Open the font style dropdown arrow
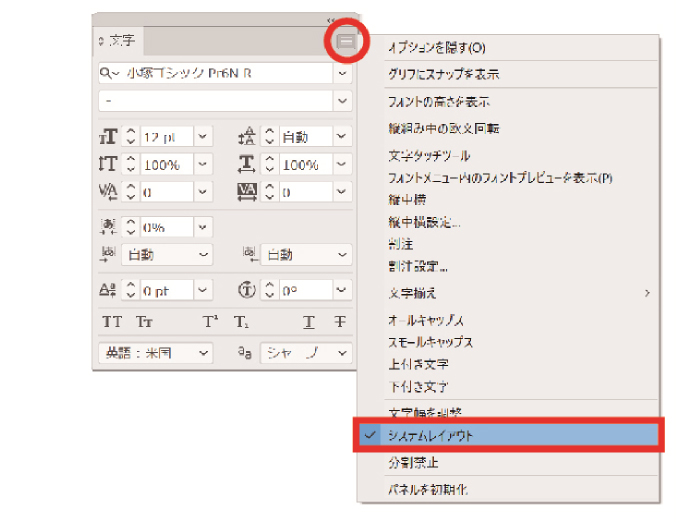This screenshot has height=522, width=690. point(342,101)
